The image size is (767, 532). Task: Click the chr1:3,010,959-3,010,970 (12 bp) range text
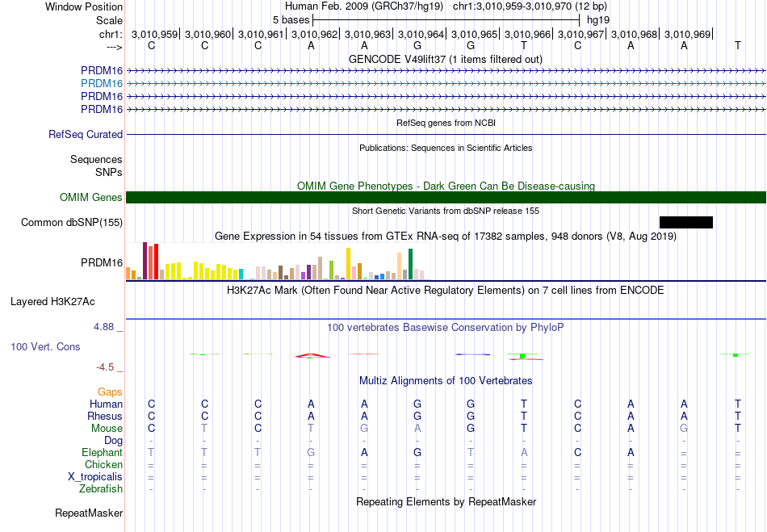tap(530, 6)
